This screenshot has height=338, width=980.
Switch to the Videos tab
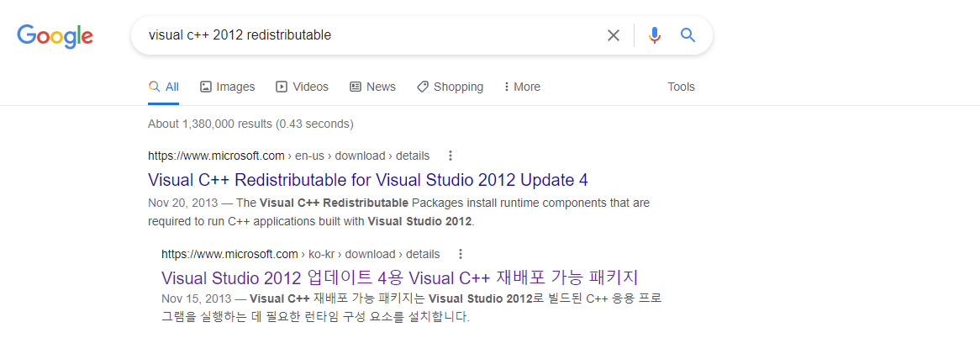pos(302,87)
